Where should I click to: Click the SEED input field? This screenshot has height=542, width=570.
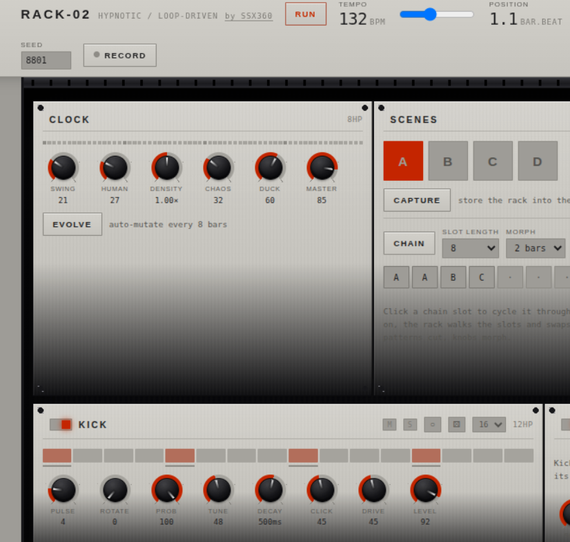click(x=46, y=60)
